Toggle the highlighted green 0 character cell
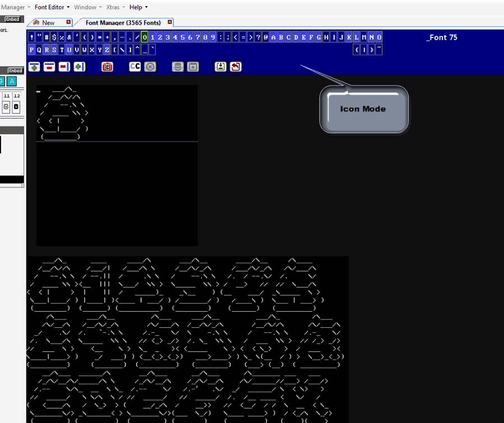Viewport: 504px width, 423px height. 145,37
